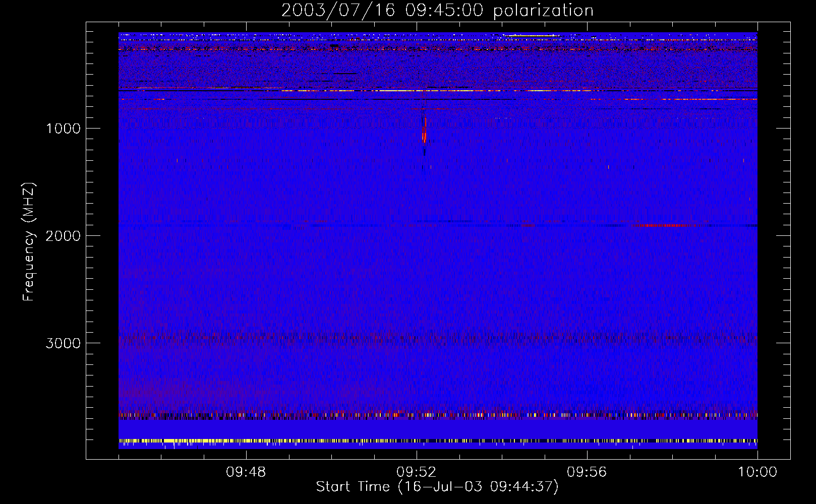816x504 pixels.
Task: Click the 'Frequency (MHZ)' axis title
Action: pos(29,242)
